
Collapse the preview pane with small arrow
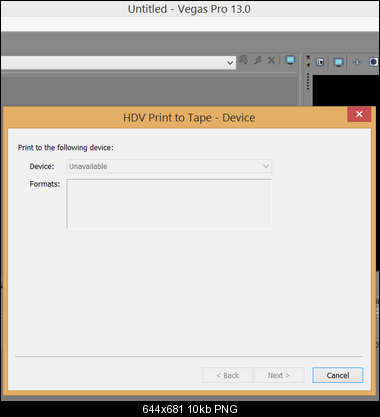tap(308, 65)
